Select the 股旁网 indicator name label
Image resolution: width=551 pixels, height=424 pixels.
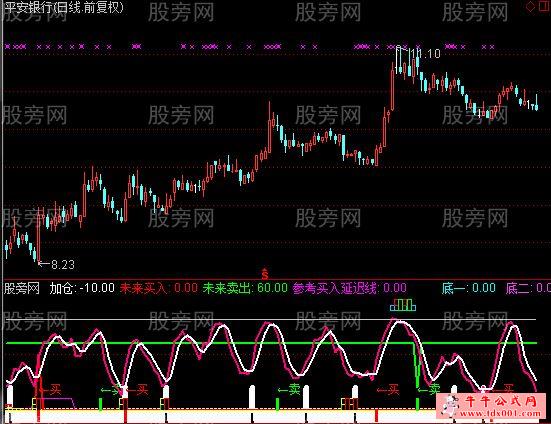tap(22, 288)
